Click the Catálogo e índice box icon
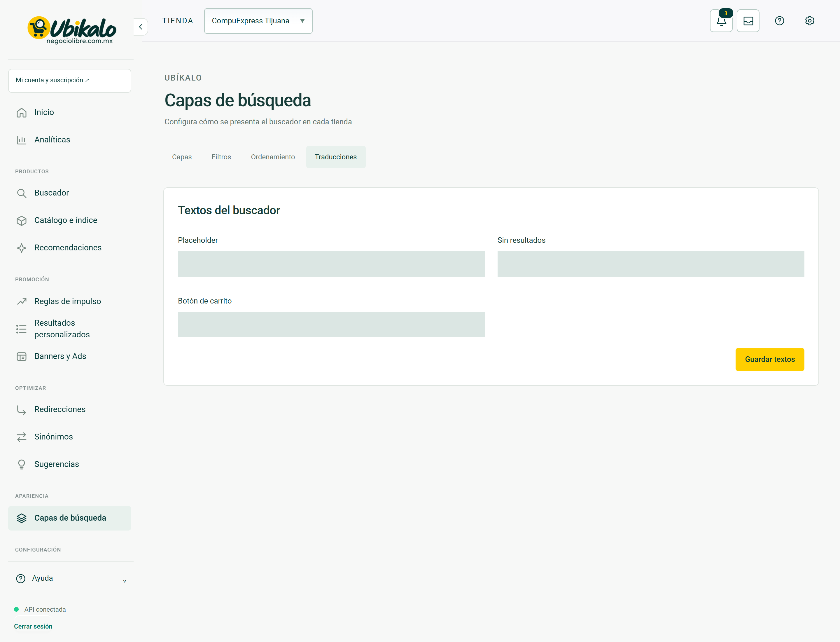Image resolution: width=840 pixels, height=642 pixels. [x=21, y=221]
